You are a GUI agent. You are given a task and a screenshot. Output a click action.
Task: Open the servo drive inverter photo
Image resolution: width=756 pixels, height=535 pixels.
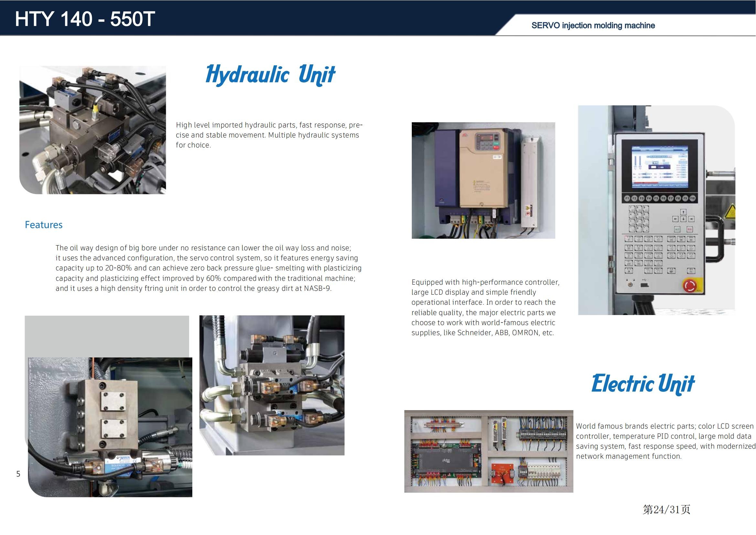coord(483,180)
